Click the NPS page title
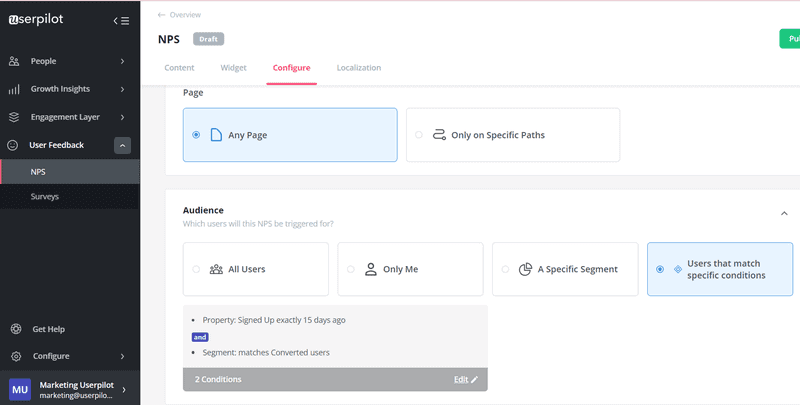The width and height of the screenshot is (800, 405). [x=169, y=39]
